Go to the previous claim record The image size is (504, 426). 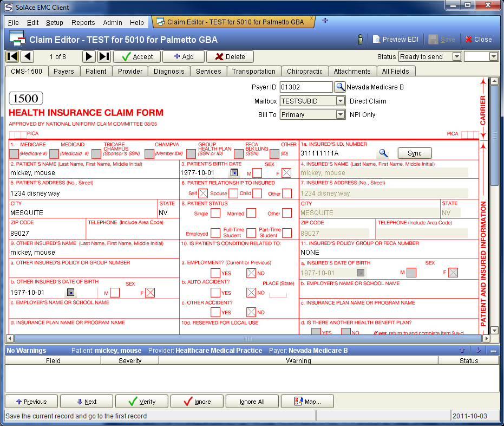(28, 56)
